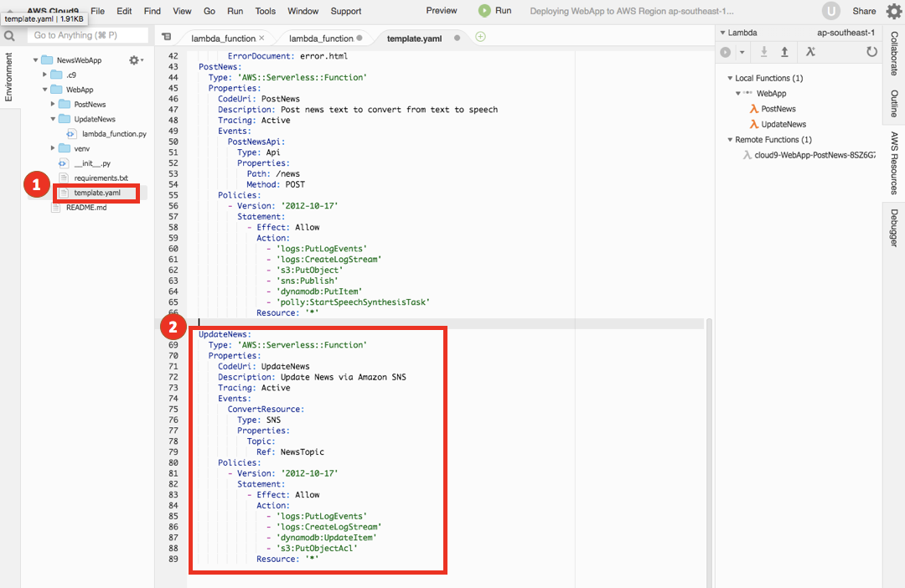Open requirements.txt in the file tree
This screenshot has height=588, width=905.
pyautogui.click(x=101, y=178)
